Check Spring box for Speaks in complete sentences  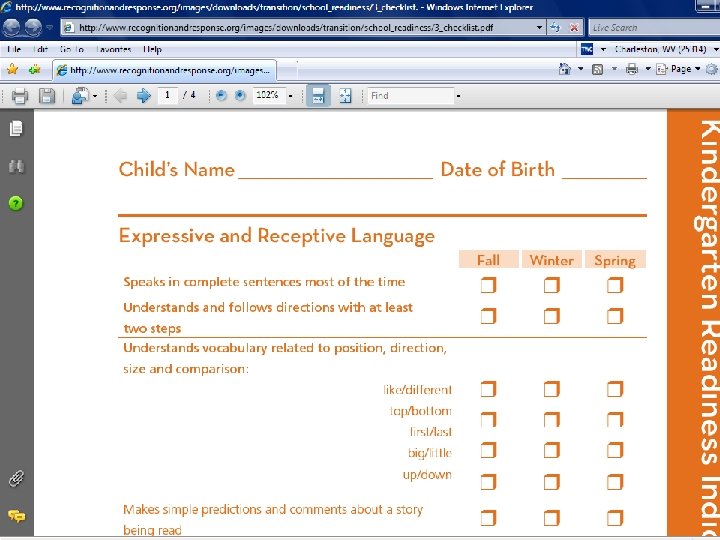(615, 286)
